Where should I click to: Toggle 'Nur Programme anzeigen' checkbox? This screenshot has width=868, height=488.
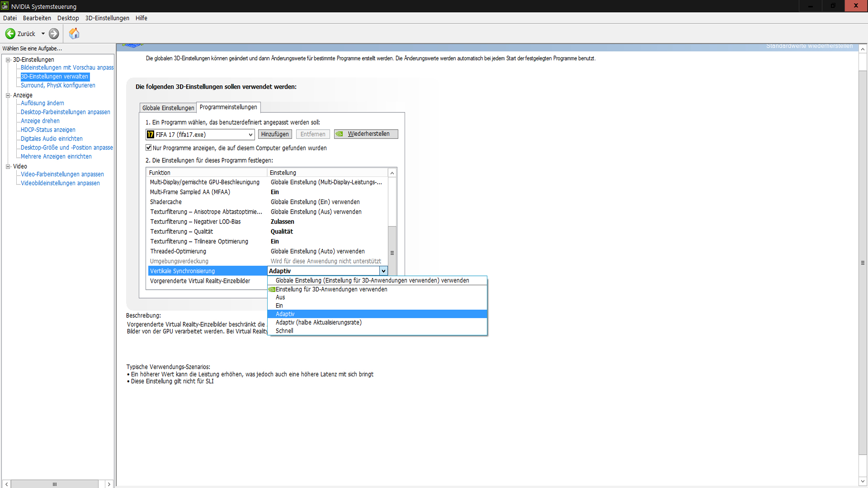tap(149, 148)
